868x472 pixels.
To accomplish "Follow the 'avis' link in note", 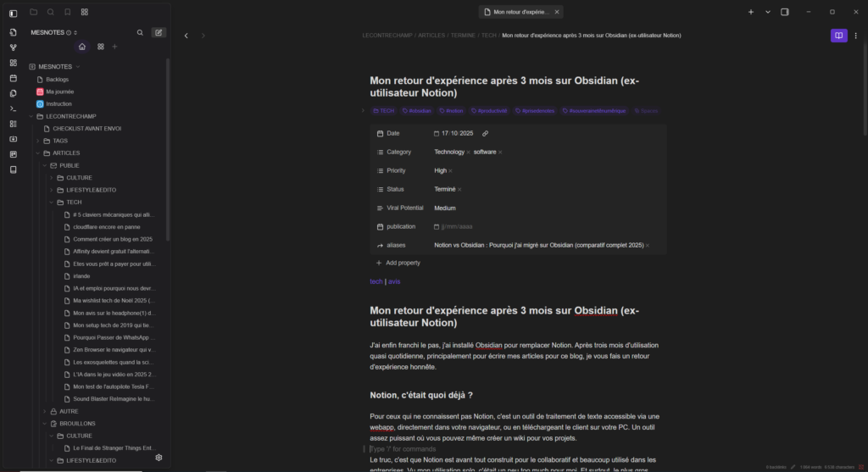I will 394,281.
